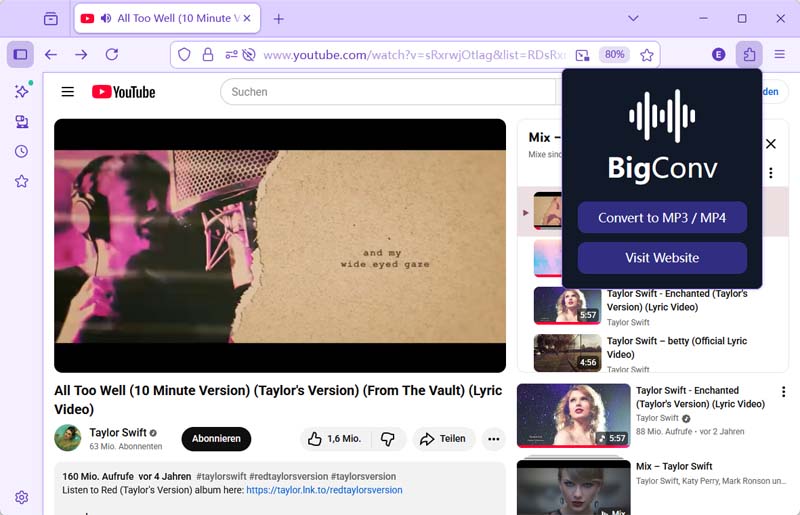Go forward to the next page
This screenshot has height=515, width=800.
point(81,54)
